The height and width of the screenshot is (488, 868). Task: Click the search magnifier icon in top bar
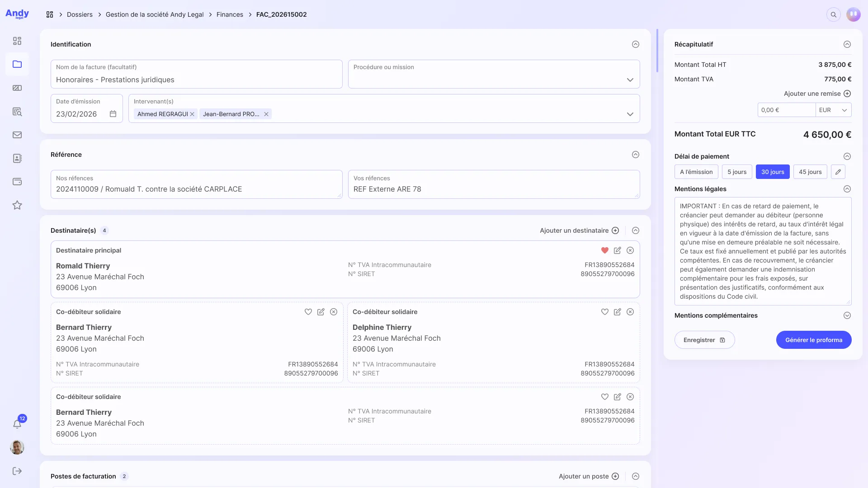[x=834, y=14]
